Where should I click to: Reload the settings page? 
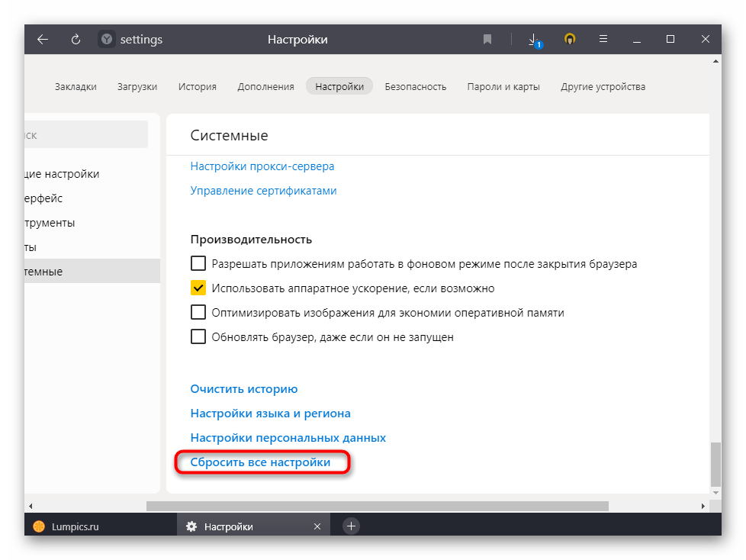click(76, 40)
